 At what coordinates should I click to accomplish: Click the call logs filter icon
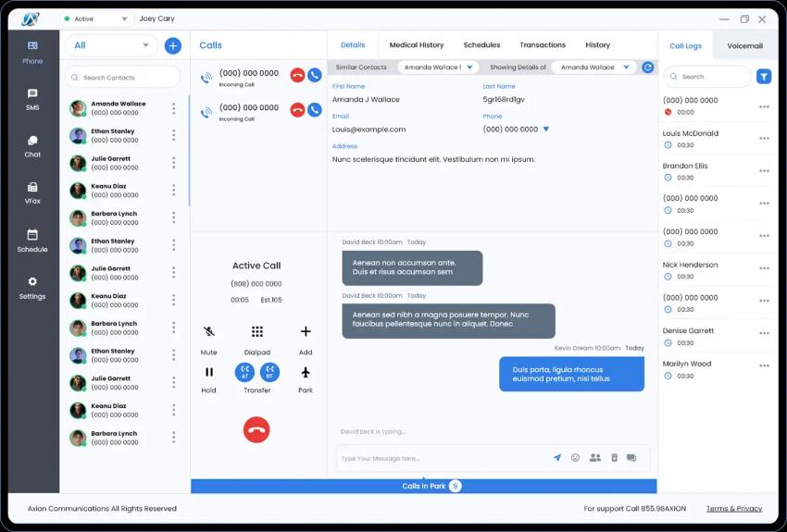click(x=763, y=77)
